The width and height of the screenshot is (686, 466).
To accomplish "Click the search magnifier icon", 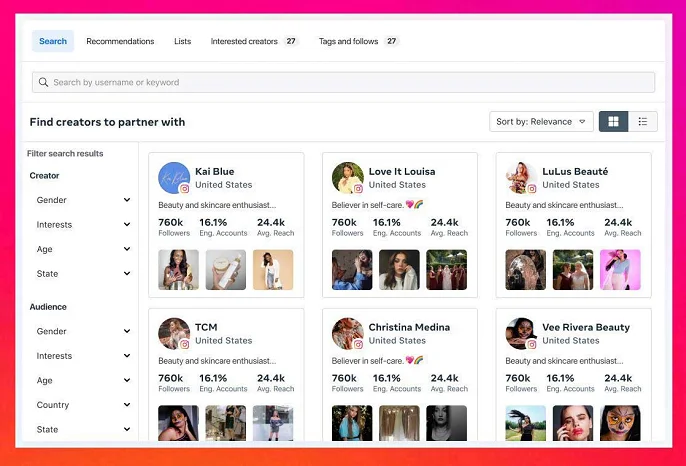I will [x=44, y=82].
